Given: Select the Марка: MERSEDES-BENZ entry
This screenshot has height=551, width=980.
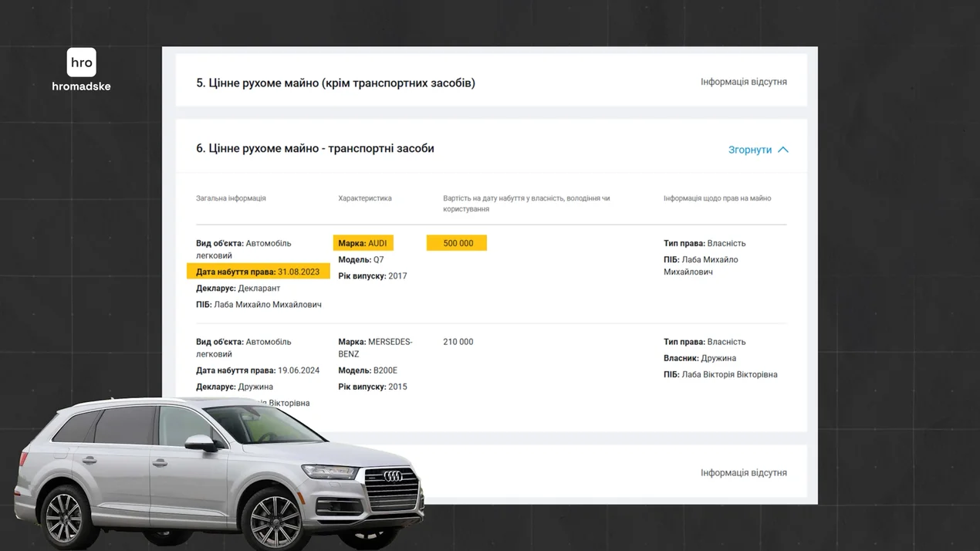Looking at the screenshot, I should click(375, 347).
